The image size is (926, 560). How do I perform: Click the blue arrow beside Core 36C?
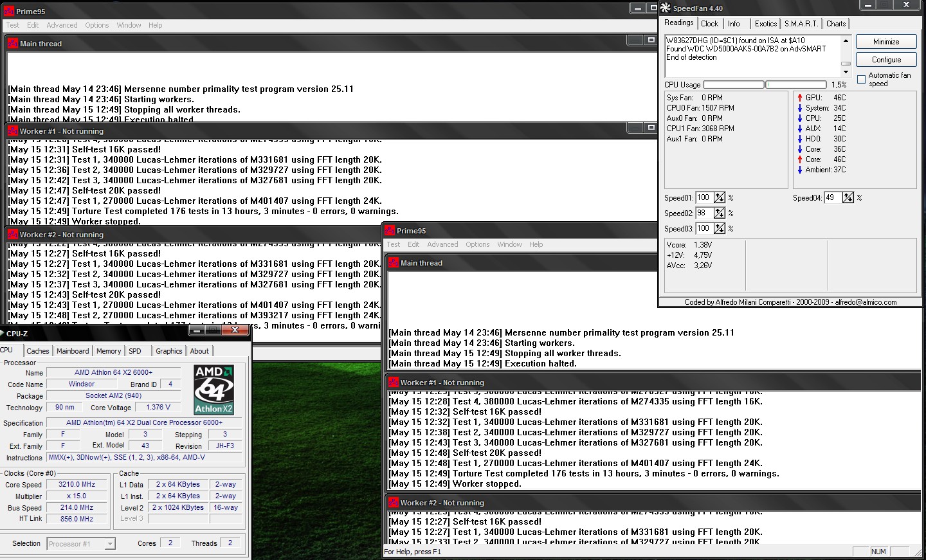[800, 149]
